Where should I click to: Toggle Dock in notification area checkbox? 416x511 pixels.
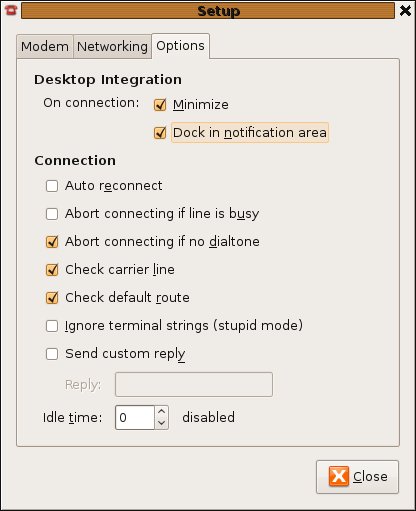(x=160, y=133)
